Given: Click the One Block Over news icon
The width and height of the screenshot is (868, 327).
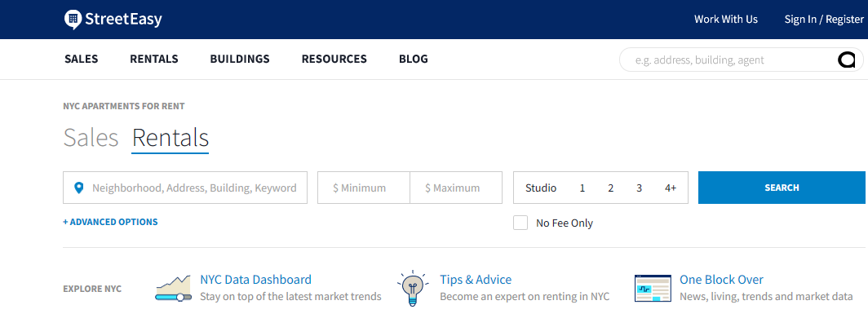Looking at the screenshot, I should pyautogui.click(x=653, y=289).
